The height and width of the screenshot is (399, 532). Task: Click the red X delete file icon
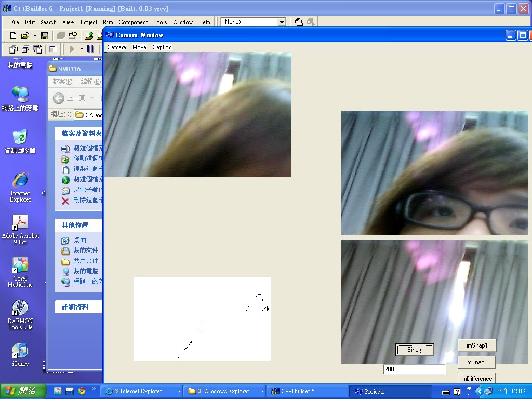pos(65,201)
